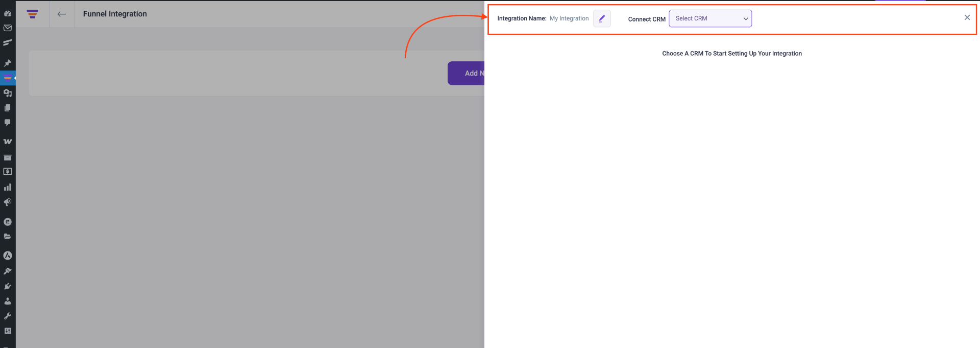This screenshot has width=980, height=348.
Task: Open Users via the person icon
Action: [x=8, y=301]
